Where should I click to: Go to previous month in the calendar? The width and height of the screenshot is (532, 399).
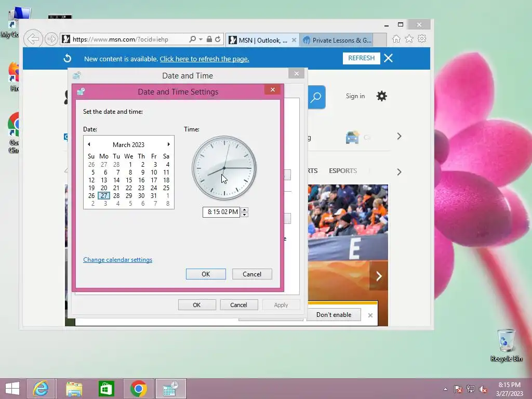(x=89, y=144)
